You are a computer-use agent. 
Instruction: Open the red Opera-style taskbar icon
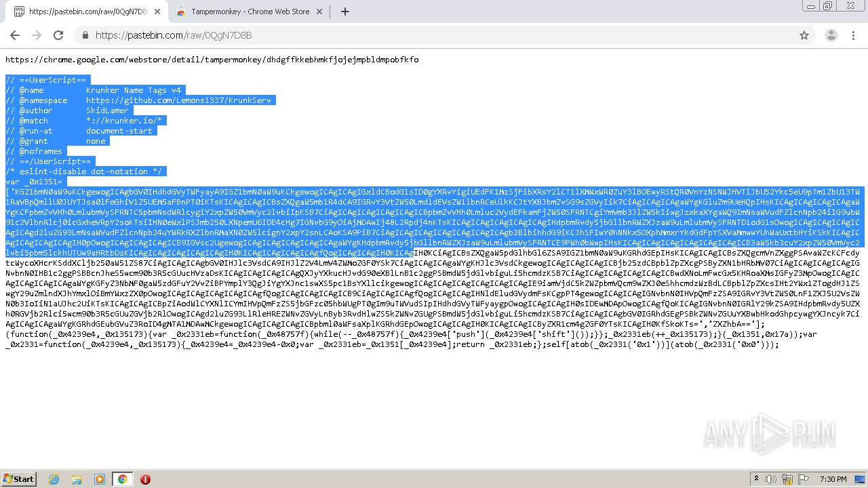click(x=145, y=479)
